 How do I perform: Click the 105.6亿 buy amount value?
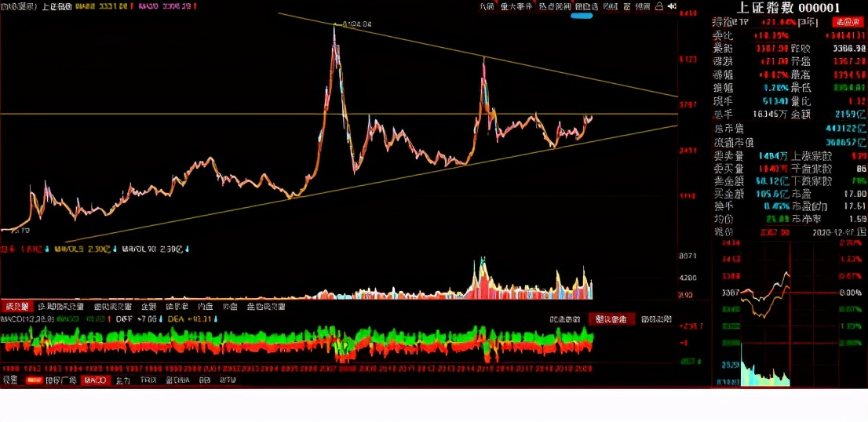tap(771, 194)
